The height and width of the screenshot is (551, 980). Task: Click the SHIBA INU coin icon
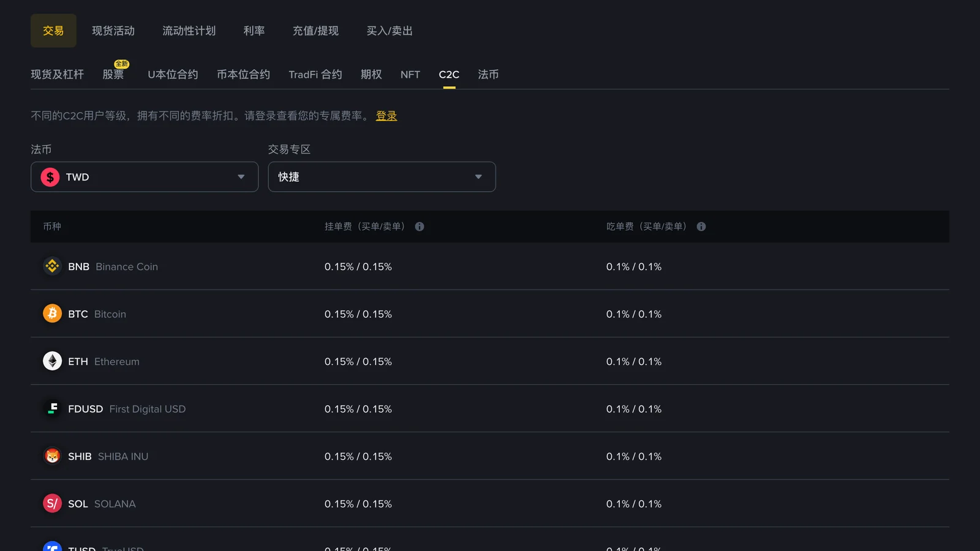[52, 456]
